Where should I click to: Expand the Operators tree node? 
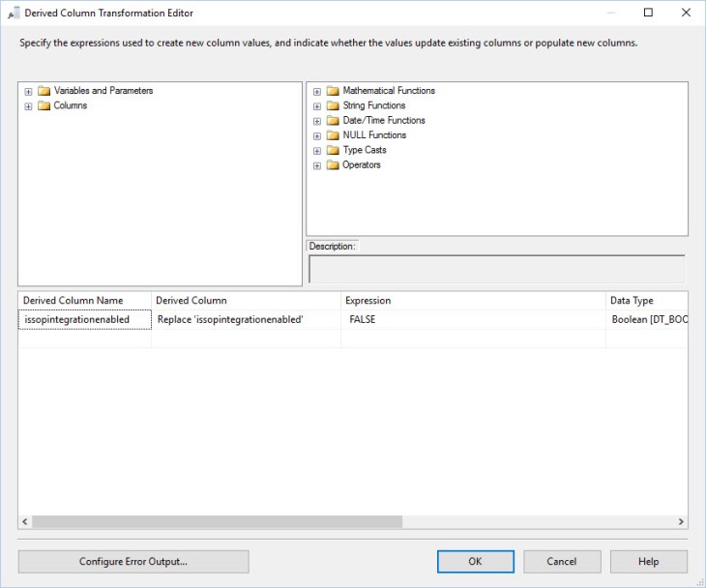point(317,165)
